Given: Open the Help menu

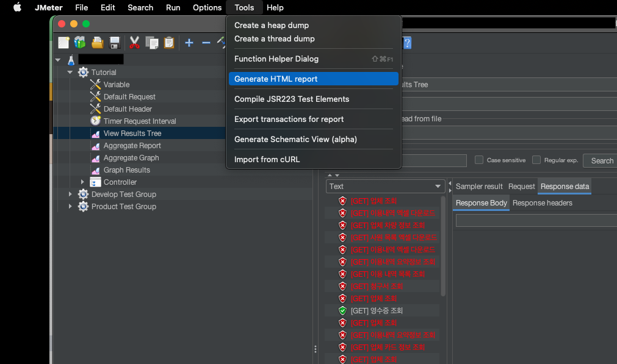Looking at the screenshot, I should point(275,7).
